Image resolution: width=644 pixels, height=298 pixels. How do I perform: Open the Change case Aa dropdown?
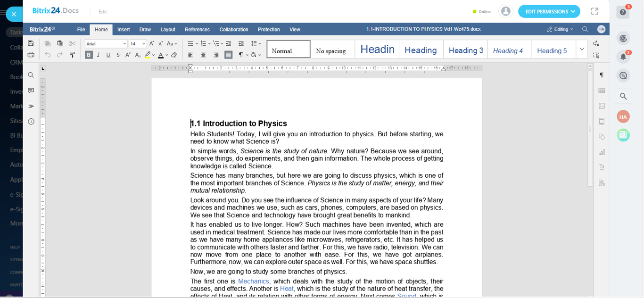[172, 43]
